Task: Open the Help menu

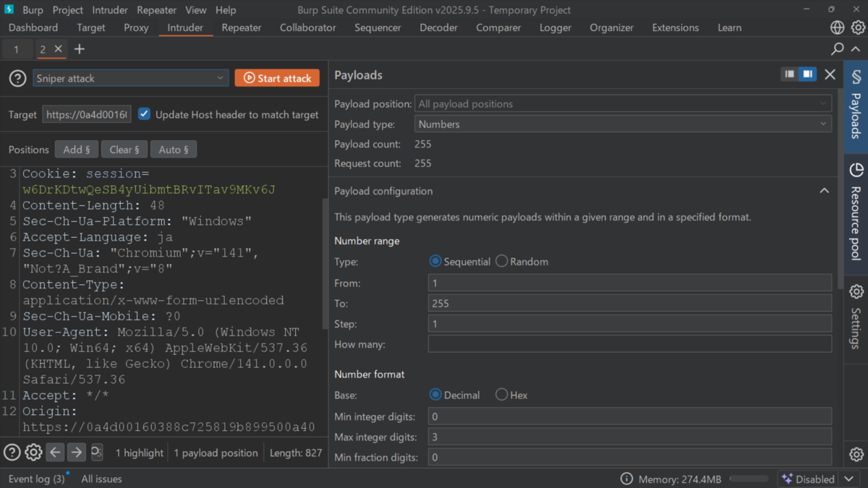Action: coord(226,10)
